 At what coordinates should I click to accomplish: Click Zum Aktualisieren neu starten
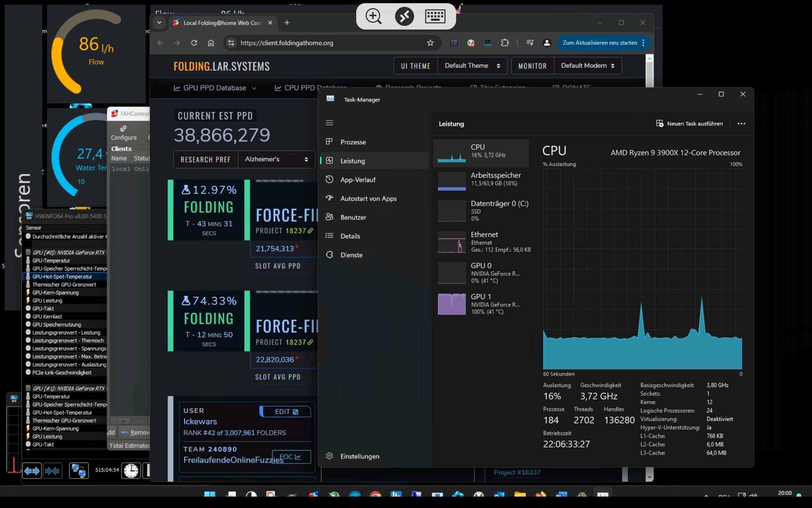coord(599,43)
